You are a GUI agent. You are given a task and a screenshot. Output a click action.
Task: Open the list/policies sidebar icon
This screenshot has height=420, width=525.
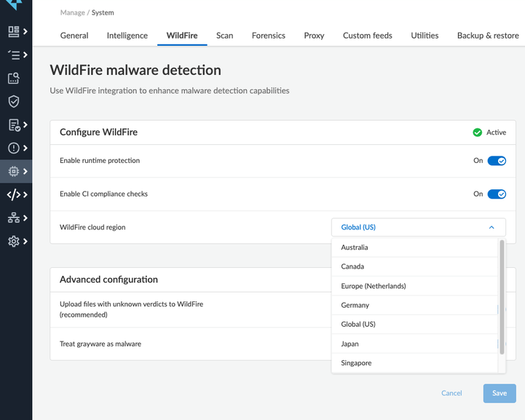click(13, 55)
